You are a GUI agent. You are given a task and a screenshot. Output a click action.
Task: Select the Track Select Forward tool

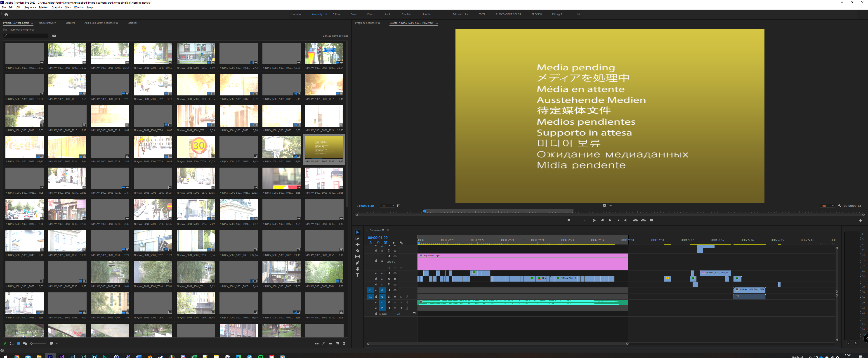(x=358, y=238)
